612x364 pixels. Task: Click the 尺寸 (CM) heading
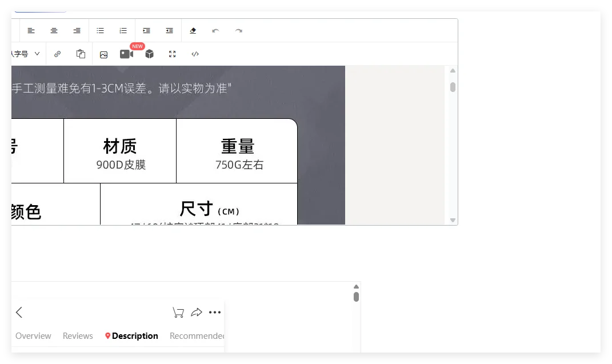pyautogui.click(x=209, y=209)
